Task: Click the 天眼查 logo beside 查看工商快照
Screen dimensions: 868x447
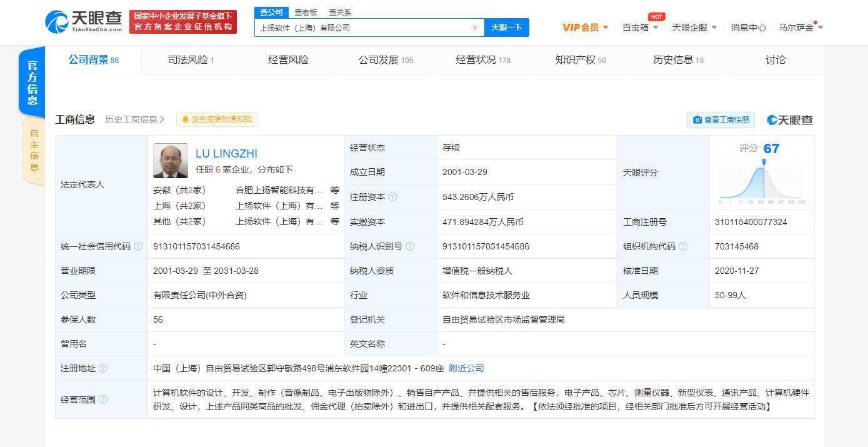Action: 790,120
